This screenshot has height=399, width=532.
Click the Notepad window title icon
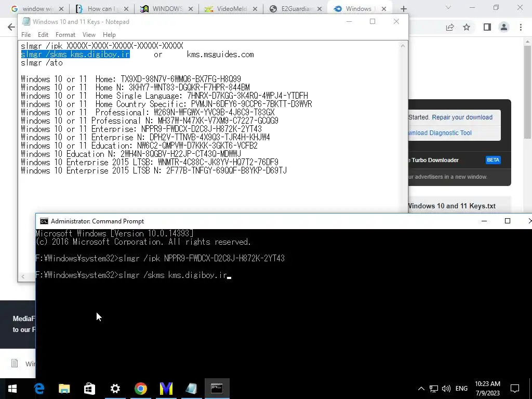tap(26, 21)
